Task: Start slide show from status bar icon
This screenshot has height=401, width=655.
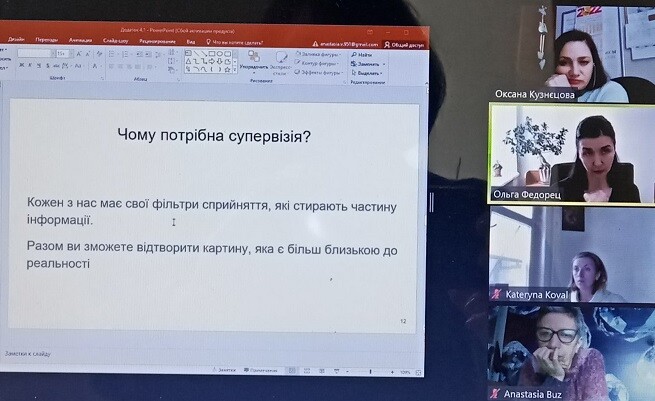Action: click(x=337, y=371)
